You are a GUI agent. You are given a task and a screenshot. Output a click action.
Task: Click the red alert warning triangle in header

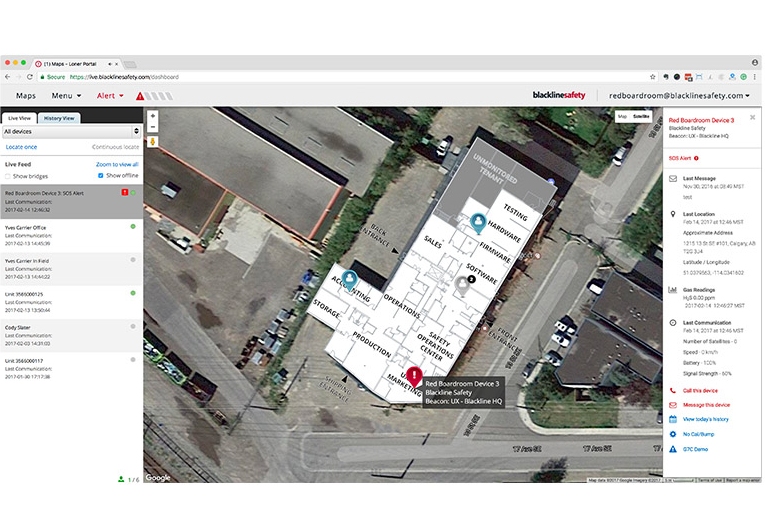[141, 96]
